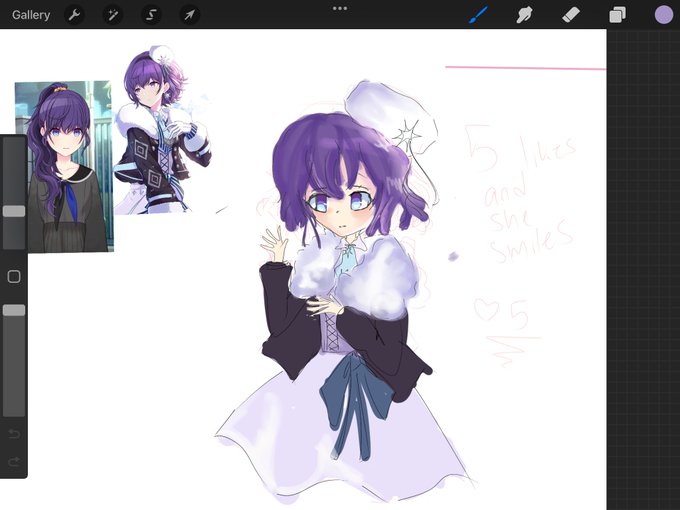Image resolution: width=680 pixels, height=510 pixels.
Task: Activate the Transform arrow tool
Action: pyautogui.click(x=190, y=16)
